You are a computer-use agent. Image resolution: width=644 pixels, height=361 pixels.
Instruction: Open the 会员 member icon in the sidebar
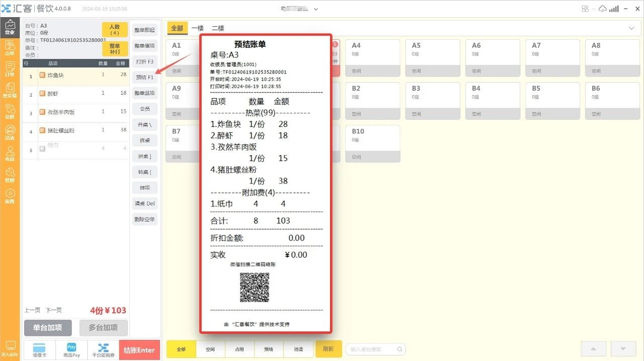(x=11, y=153)
